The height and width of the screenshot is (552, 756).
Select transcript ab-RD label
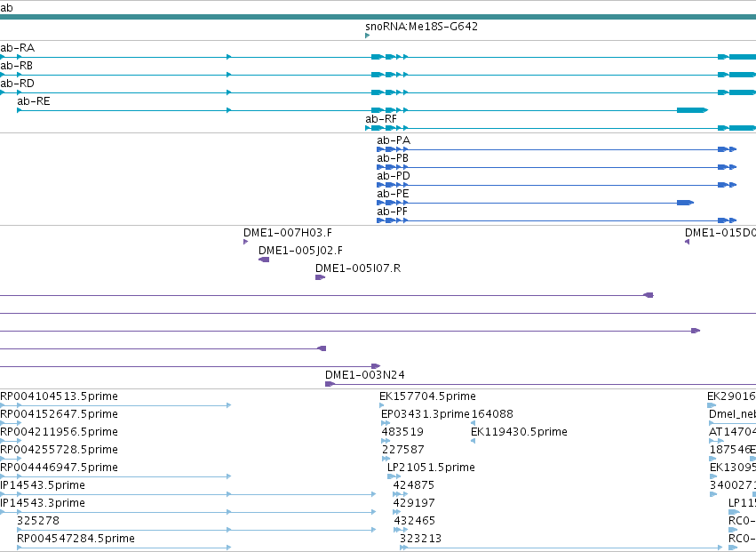tap(18, 84)
